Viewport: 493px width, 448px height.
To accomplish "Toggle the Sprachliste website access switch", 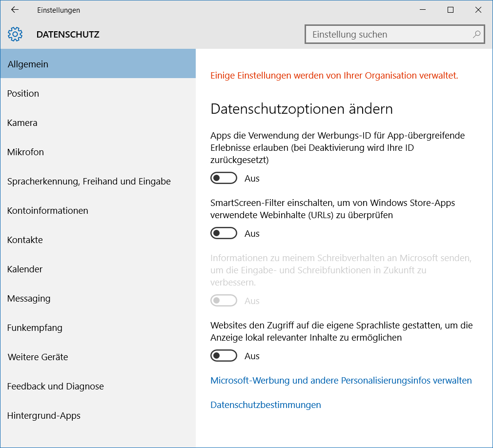I will pos(224,356).
